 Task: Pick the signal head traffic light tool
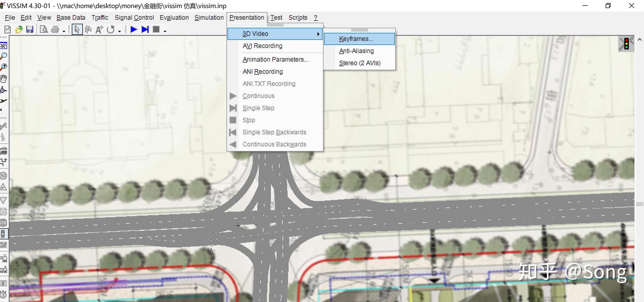(3, 234)
